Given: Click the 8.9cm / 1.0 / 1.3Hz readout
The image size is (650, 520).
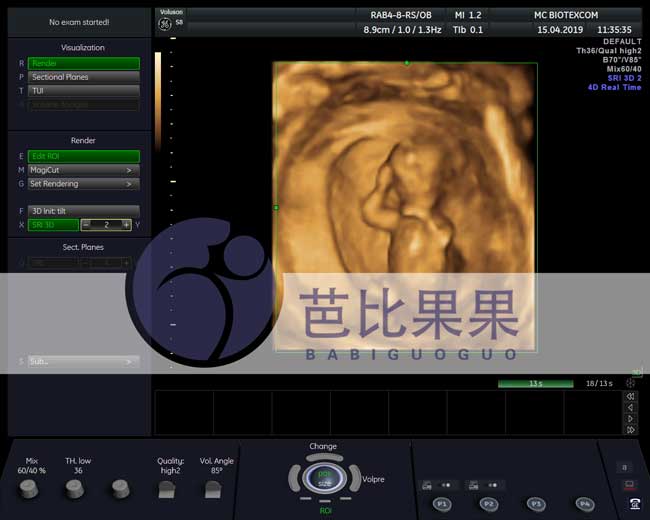Looking at the screenshot, I should (402, 30).
